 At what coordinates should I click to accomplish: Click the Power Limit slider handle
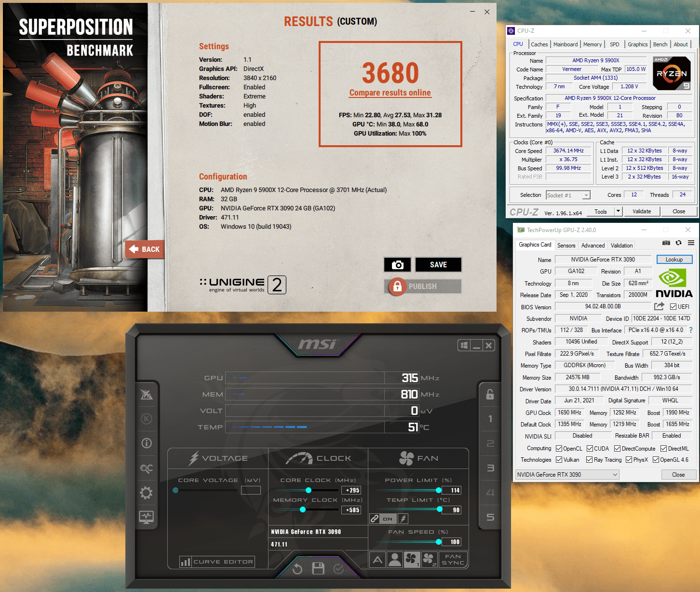(439, 490)
